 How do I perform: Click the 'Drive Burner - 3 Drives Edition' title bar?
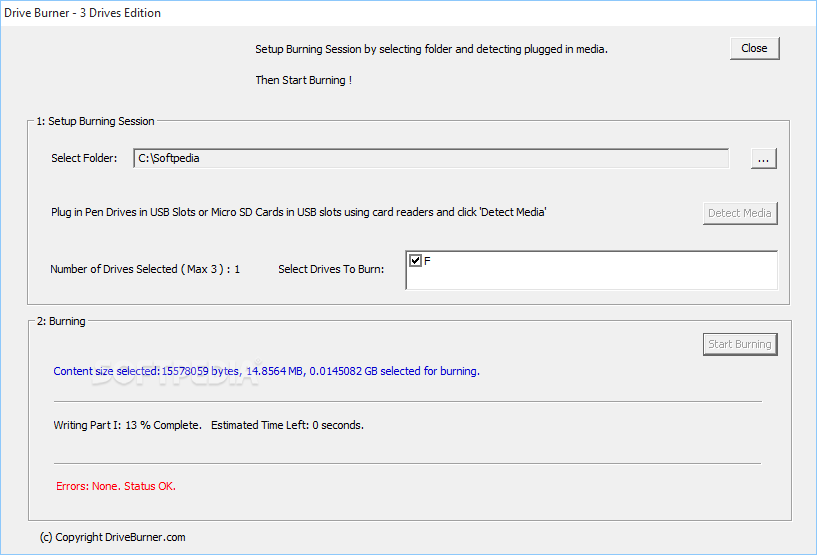point(408,13)
